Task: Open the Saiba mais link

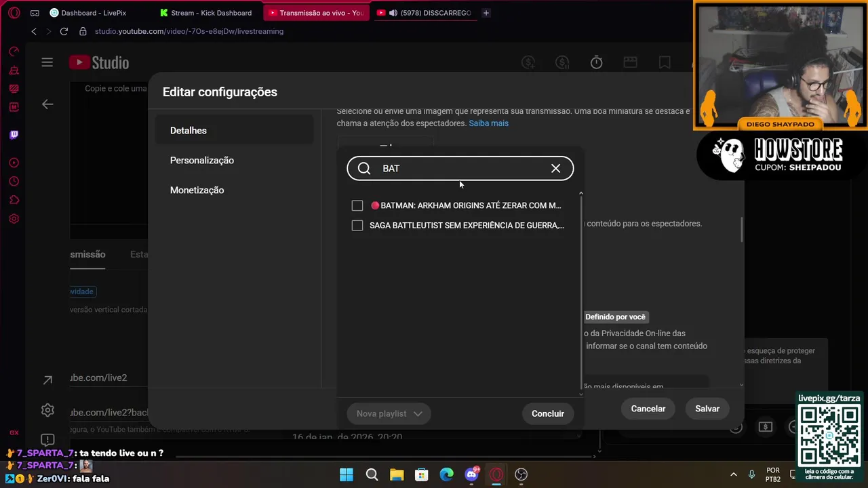Action: [488, 123]
